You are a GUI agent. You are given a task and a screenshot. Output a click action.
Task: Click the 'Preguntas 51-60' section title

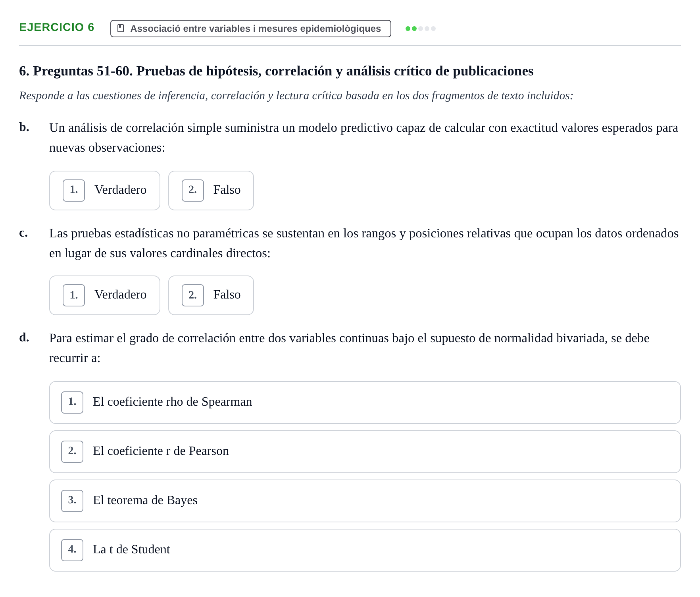tap(276, 71)
